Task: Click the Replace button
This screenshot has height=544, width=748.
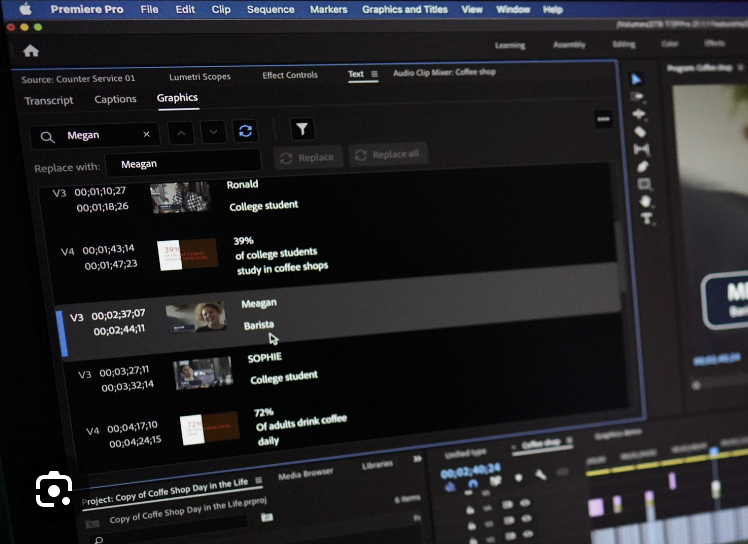Action: tap(307, 157)
